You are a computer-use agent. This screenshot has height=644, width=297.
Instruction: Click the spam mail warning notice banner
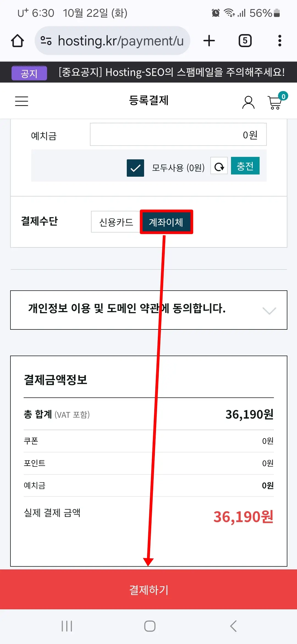point(172,72)
